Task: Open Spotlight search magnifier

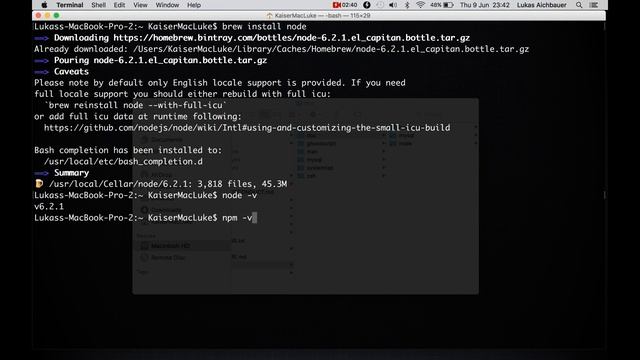Action: (579, 5)
